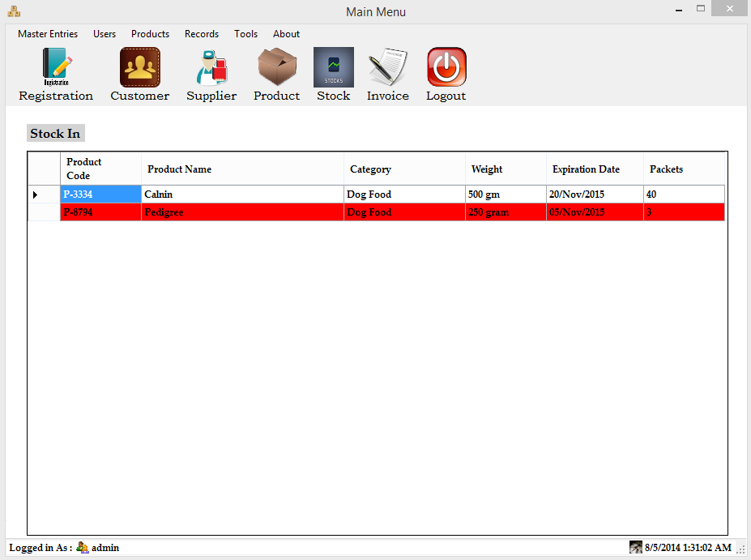Select the packets cell showing 3

click(684, 212)
